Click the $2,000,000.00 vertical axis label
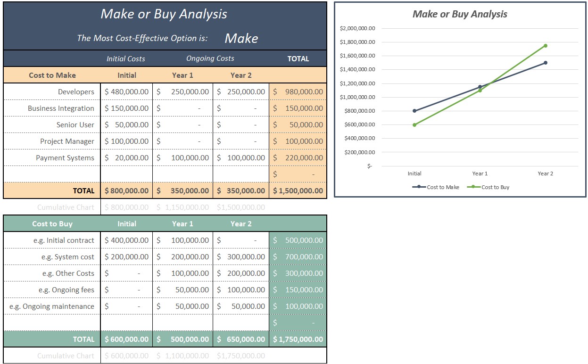588x364 pixels. pyautogui.click(x=357, y=28)
